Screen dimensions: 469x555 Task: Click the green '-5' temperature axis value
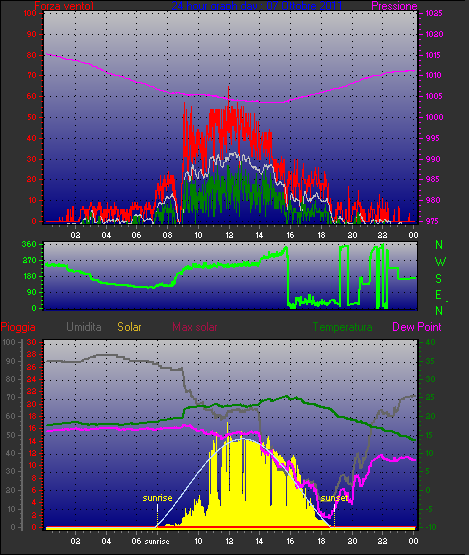[x=428, y=509]
